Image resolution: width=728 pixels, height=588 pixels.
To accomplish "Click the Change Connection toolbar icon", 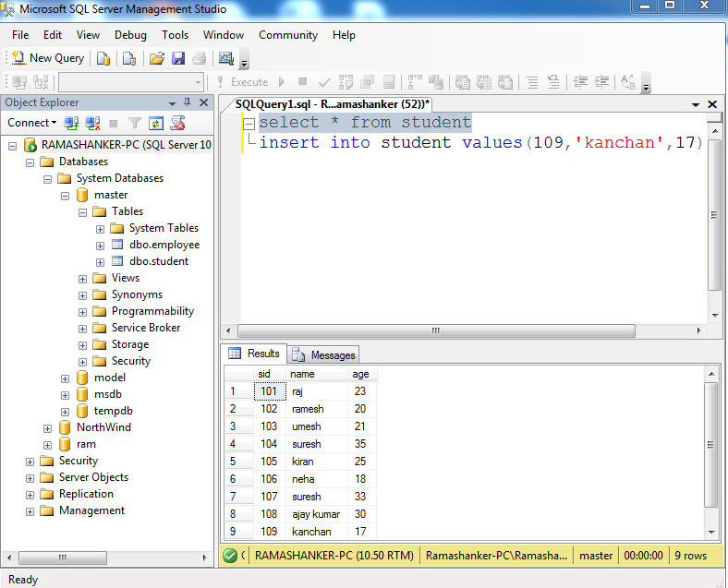I will 41,82.
